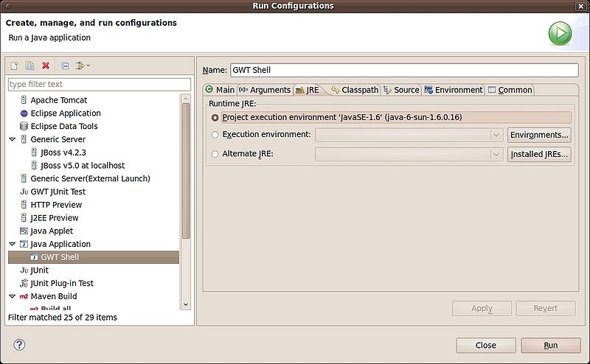This screenshot has height=364, width=590.
Task: Click the JBoss v4.2.3 icon
Action: pos(34,153)
